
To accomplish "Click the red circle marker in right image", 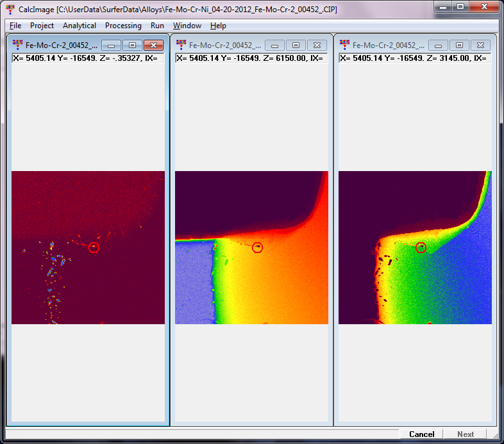I will coord(421,247).
